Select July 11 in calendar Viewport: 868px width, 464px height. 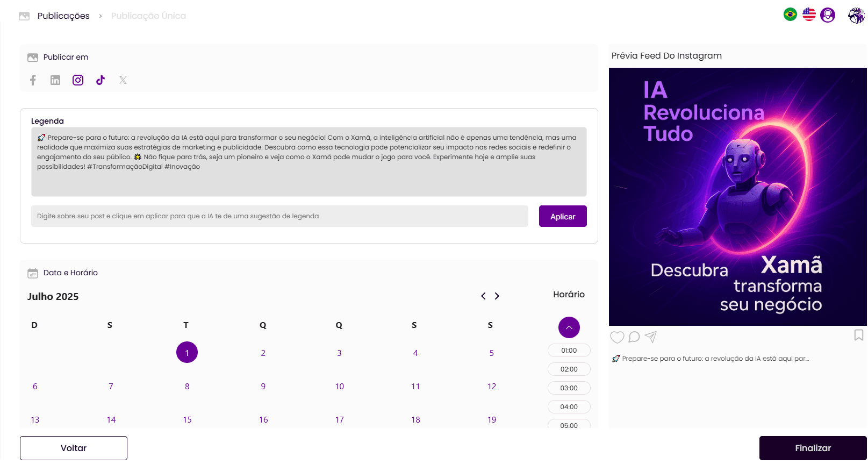point(415,387)
